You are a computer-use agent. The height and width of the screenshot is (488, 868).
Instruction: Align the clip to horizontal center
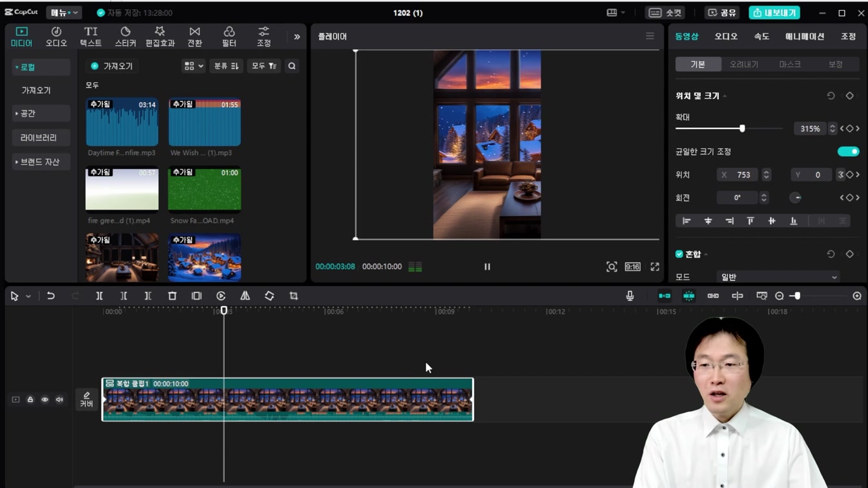[x=708, y=221]
